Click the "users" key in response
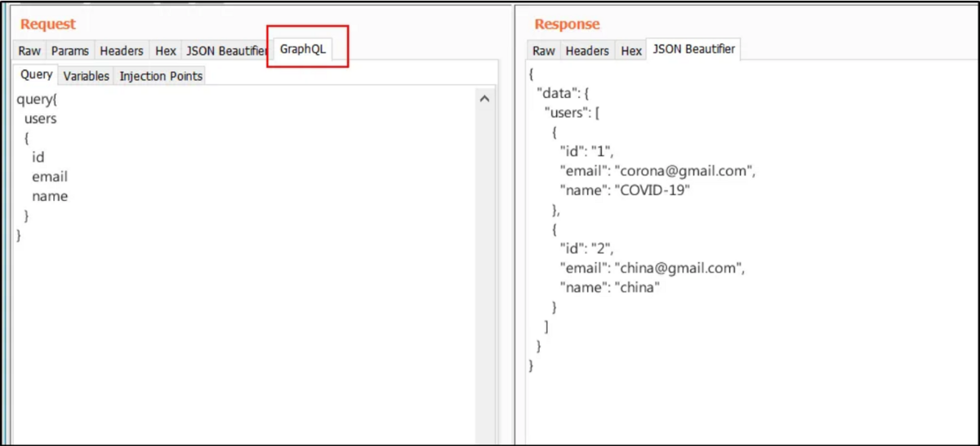Image resolution: width=980 pixels, height=446 pixels. coord(567,112)
